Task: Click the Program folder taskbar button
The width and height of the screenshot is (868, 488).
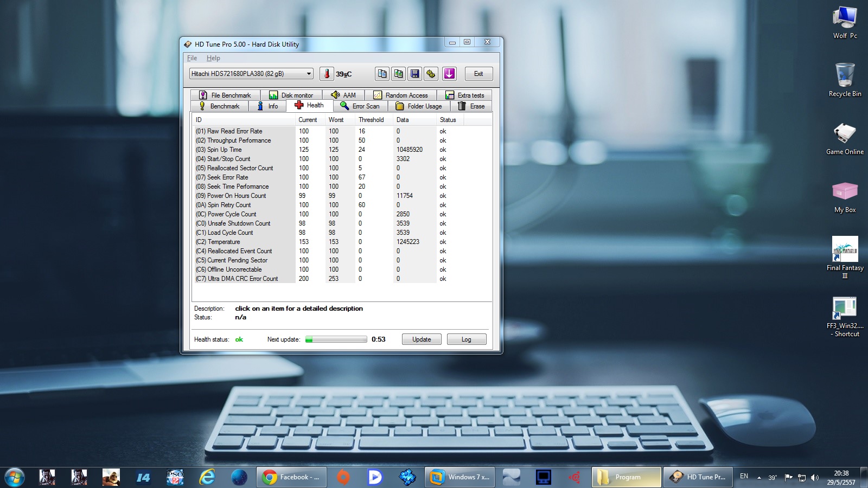Action: coord(627,477)
